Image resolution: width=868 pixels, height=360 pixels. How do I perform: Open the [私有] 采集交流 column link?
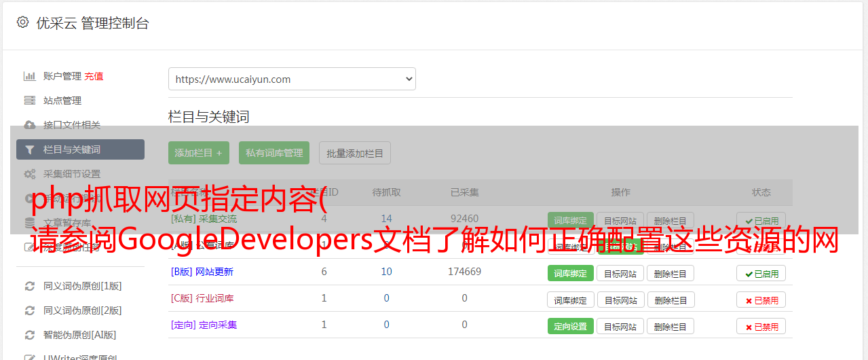(204, 219)
